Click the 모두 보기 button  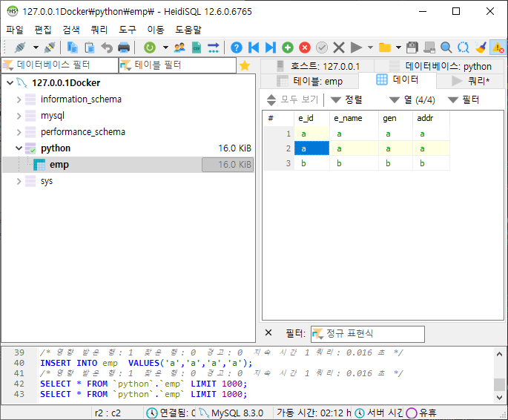[x=292, y=99]
